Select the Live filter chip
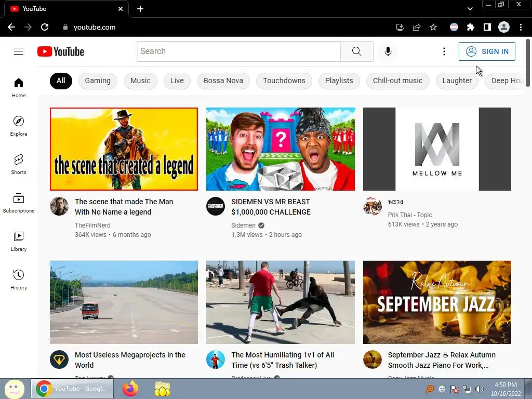This screenshot has height=399, width=532. click(x=177, y=81)
